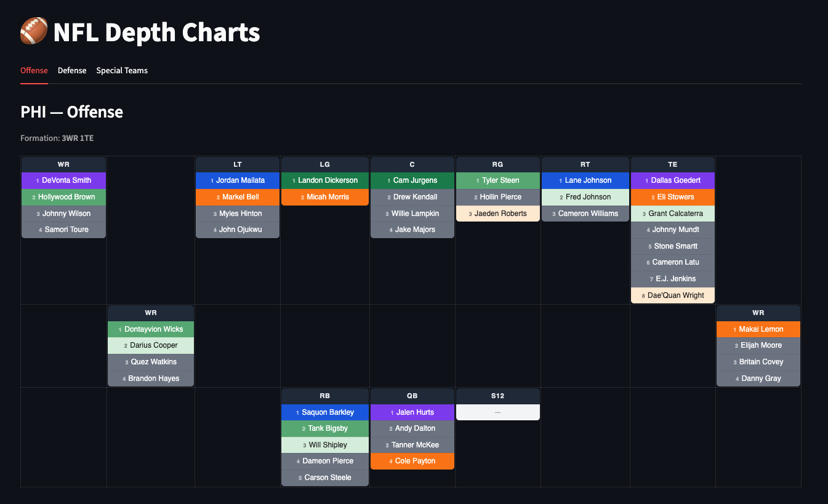
Task: Select Will Shipley row
Action: tap(325, 445)
